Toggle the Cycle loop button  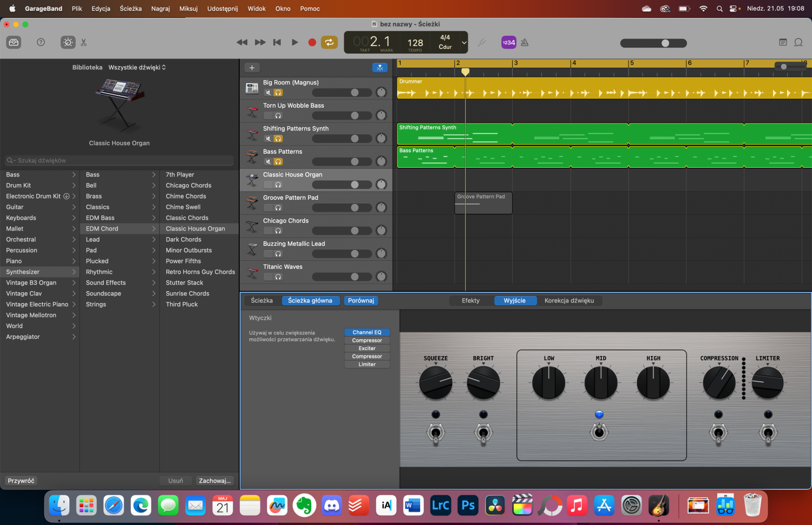tap(329, 42)
